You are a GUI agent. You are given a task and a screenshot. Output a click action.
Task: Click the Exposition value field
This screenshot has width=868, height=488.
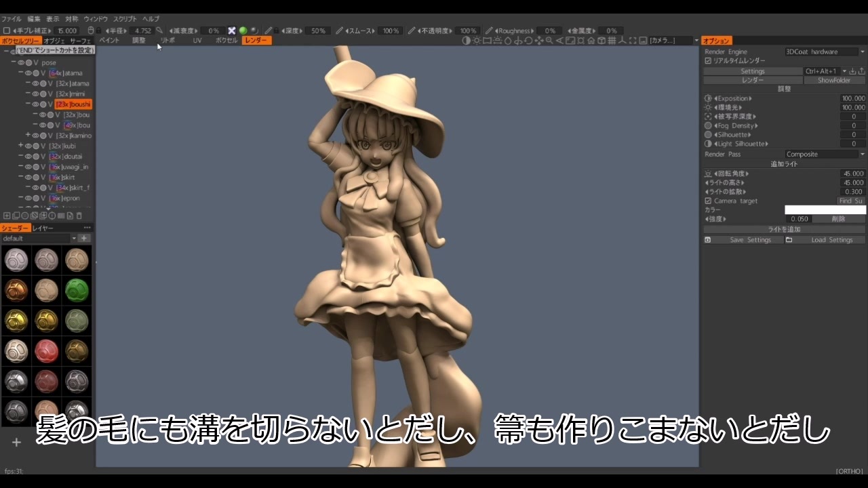(853, 98)
